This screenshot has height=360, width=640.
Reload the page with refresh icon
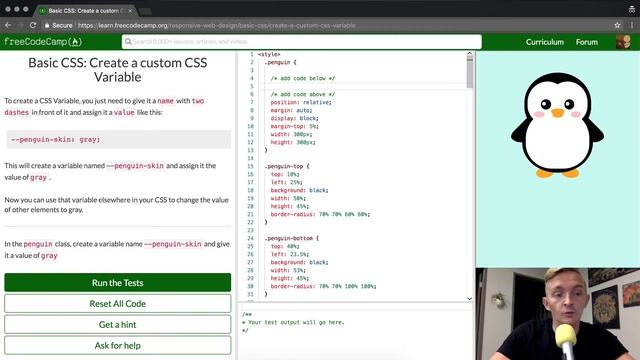(x=33, y=25)
